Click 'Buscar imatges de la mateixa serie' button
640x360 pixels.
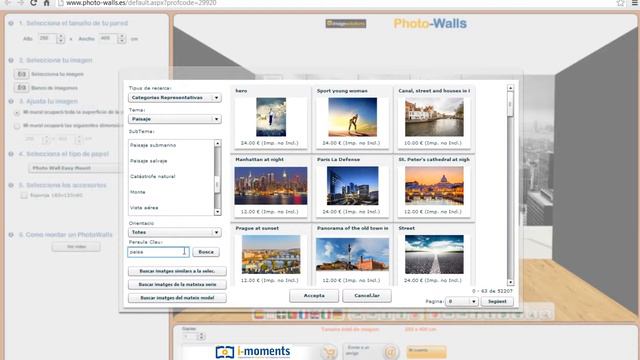(x=177, y=284)
